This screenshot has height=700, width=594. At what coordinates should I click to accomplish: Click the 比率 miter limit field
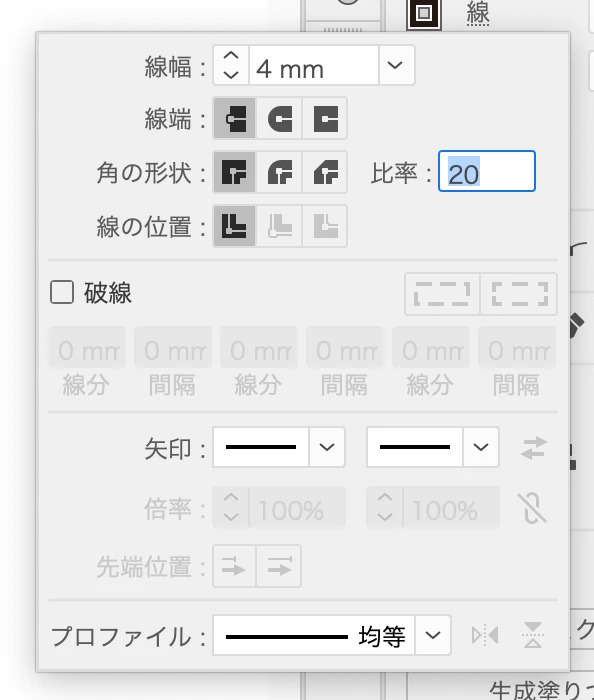click(x=487, y=171)
